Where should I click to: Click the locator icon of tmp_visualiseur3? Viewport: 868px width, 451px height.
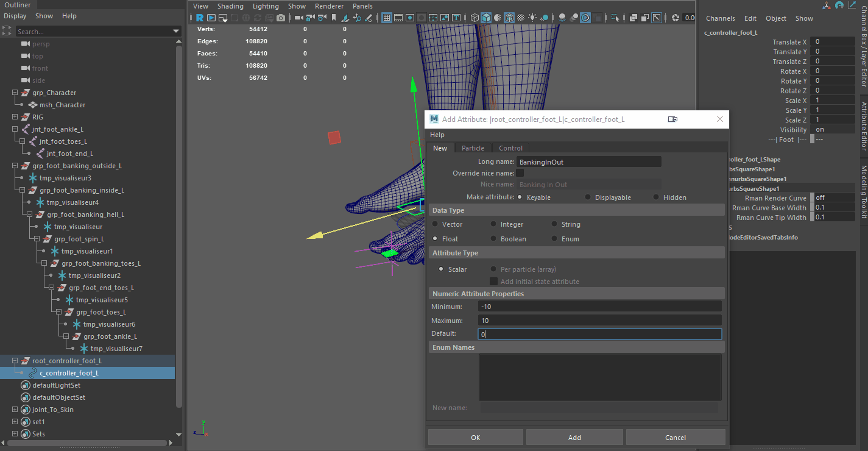(x=33, y=178)
